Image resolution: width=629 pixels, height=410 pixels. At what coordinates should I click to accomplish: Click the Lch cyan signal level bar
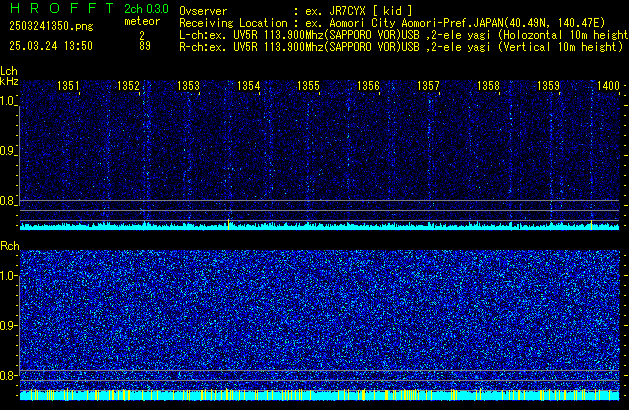[319, 226]
